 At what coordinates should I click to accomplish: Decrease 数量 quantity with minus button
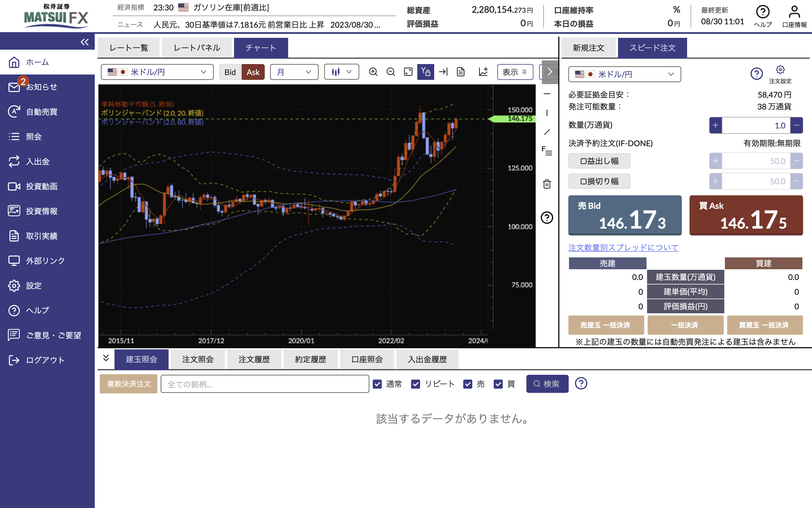click(796, 125)
